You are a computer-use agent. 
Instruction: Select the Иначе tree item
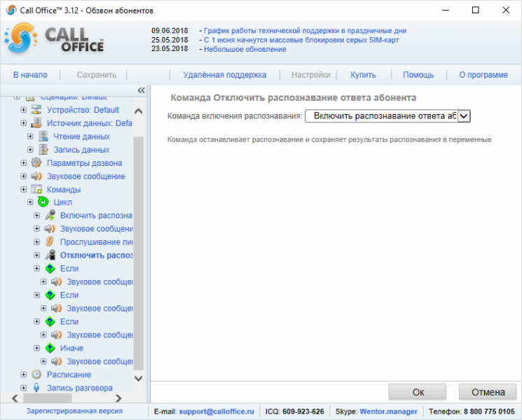pos(71,348)
